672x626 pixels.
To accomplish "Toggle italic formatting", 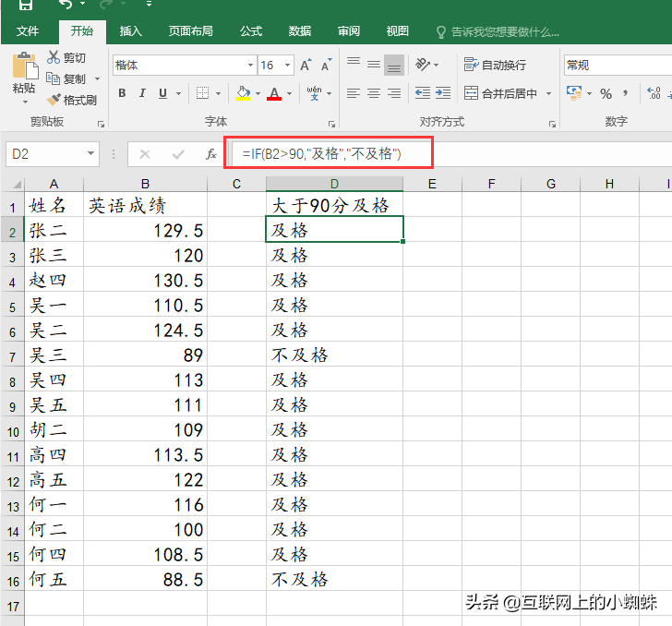I will tap(142, 93).
